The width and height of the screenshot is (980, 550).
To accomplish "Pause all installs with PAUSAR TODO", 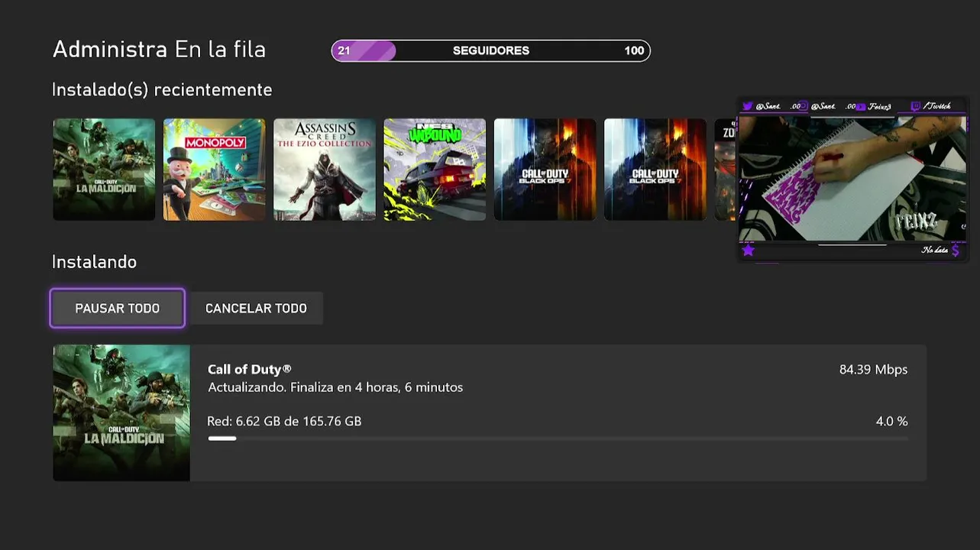I will tap(118, 308).
